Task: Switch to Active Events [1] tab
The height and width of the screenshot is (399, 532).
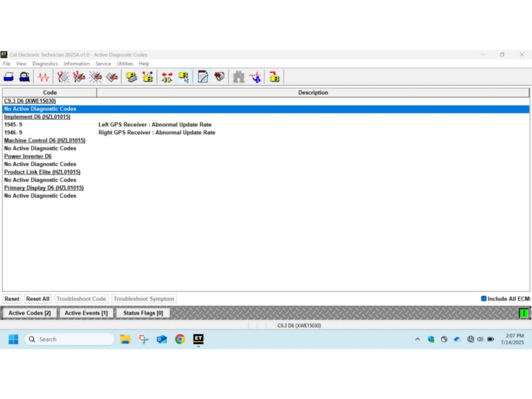Action: 86,313
